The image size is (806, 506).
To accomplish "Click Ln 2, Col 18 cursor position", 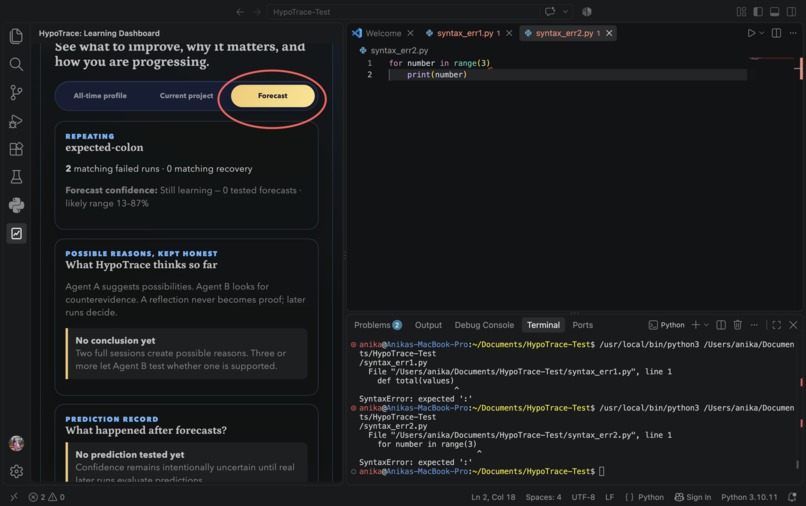I will click(x=493, y=497).
